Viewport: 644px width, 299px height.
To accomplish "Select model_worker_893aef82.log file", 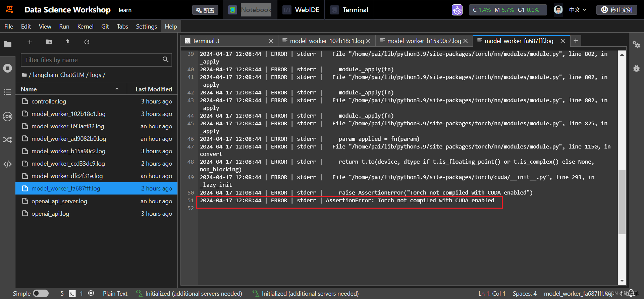I will 97,126.
